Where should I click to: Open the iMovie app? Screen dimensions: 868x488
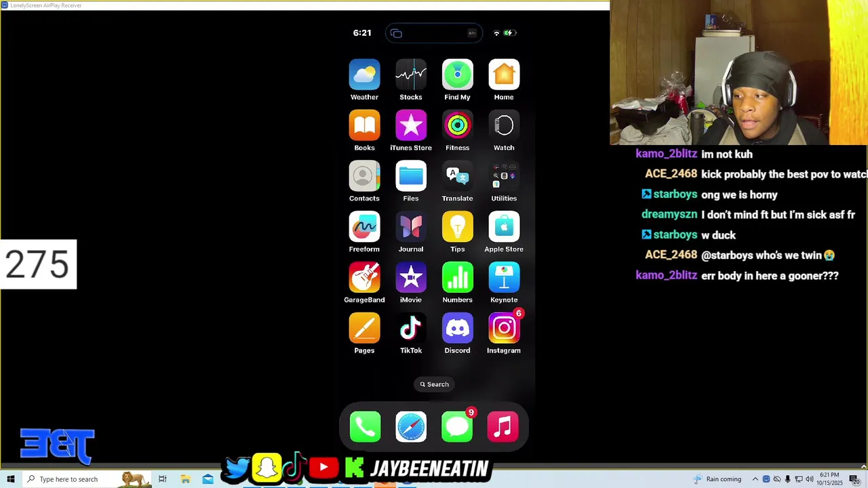411,278
